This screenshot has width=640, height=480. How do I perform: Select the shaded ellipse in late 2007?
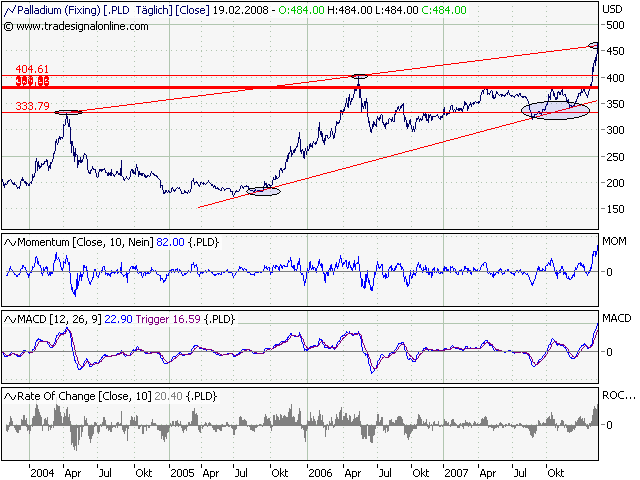[x=557, y=109]
